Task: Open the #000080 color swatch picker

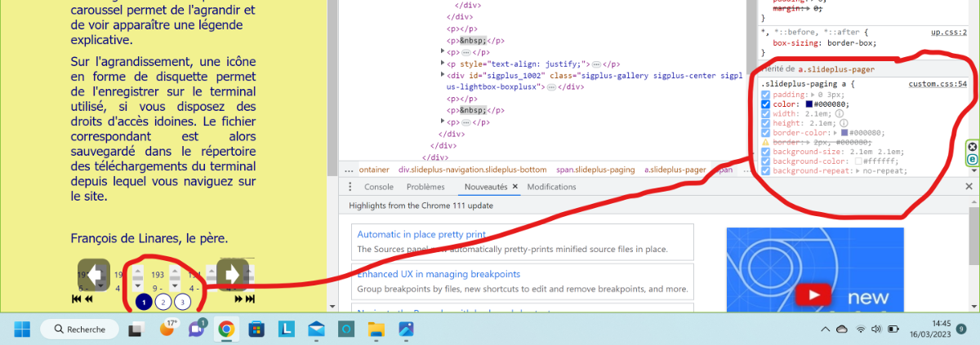Action: (x=809, y=104)
